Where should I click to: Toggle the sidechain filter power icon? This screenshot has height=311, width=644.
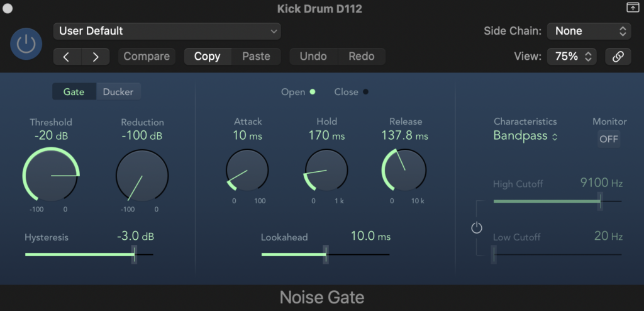[x=477, y=228]
